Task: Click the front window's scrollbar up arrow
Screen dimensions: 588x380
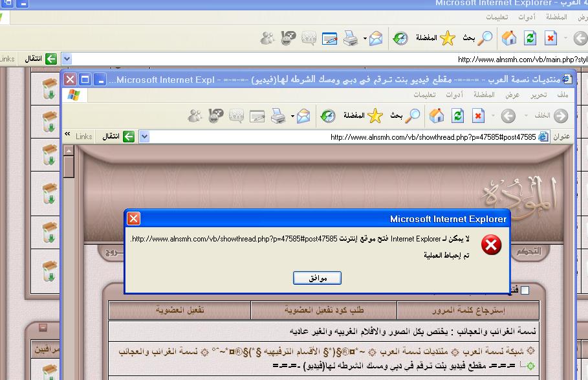Action: 69,151
